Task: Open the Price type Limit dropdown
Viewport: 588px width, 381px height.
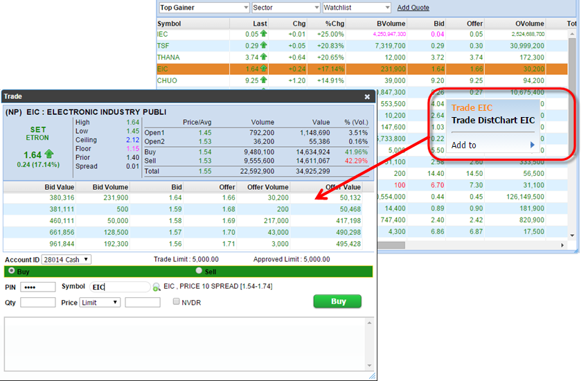Action: 100,303
